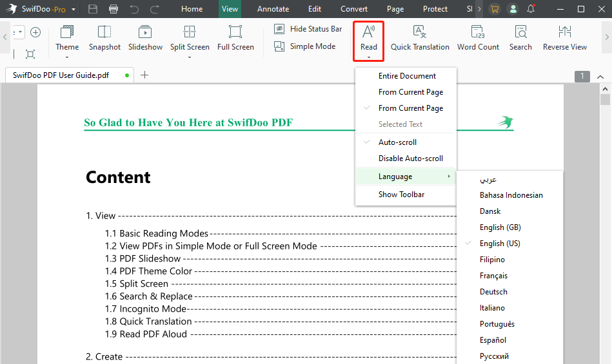The width and height of the screenshot is (612, 364).
Task: Expand the Theme dropdown arrow
Action: [67, 57]
